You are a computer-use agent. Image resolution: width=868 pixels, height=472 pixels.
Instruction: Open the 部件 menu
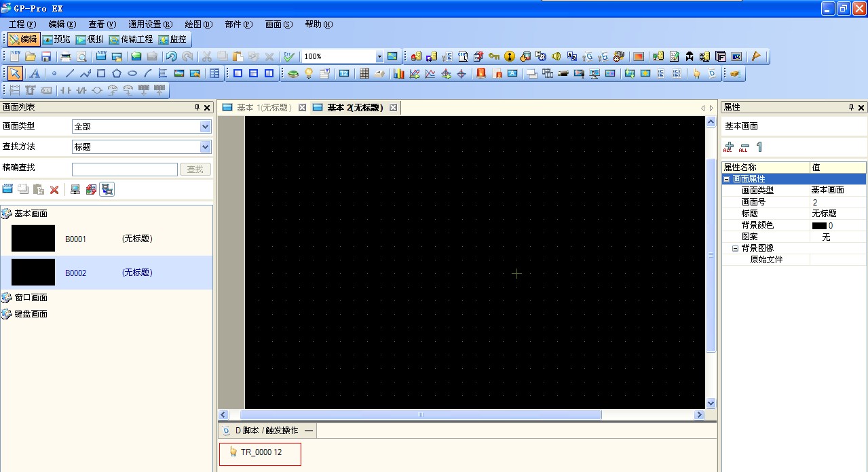(238, 24)
